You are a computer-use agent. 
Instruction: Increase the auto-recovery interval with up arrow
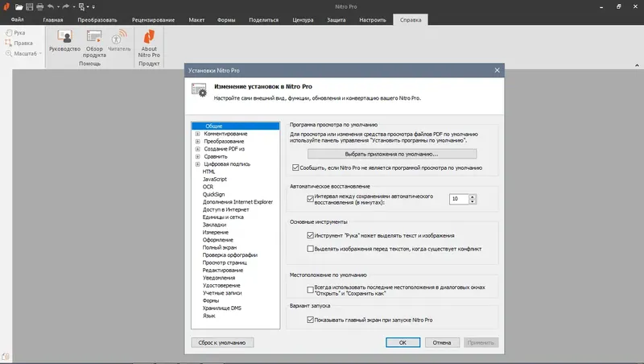(473, 196)
